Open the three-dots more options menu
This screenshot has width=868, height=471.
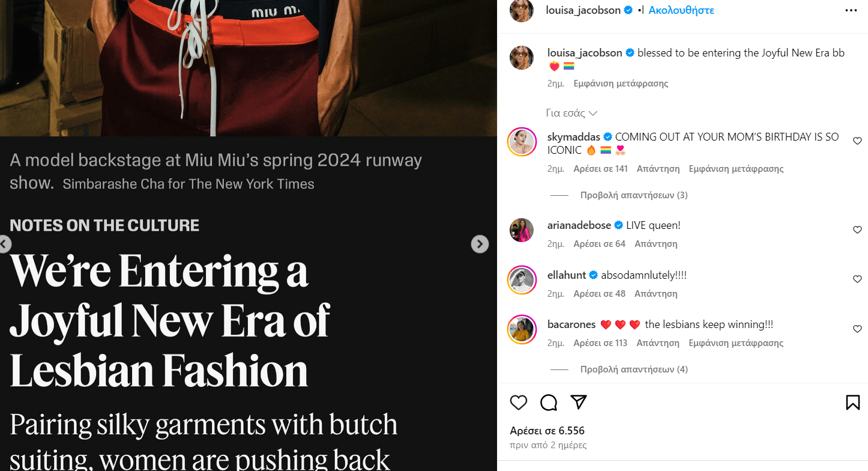851,10
